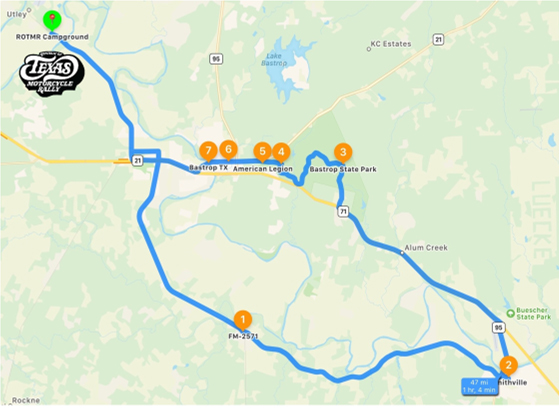The height and width of the screenshot is (408, 559).
Task: Select orange waypoint marker 2 at Smithville
Action: (x=509, y=366)
